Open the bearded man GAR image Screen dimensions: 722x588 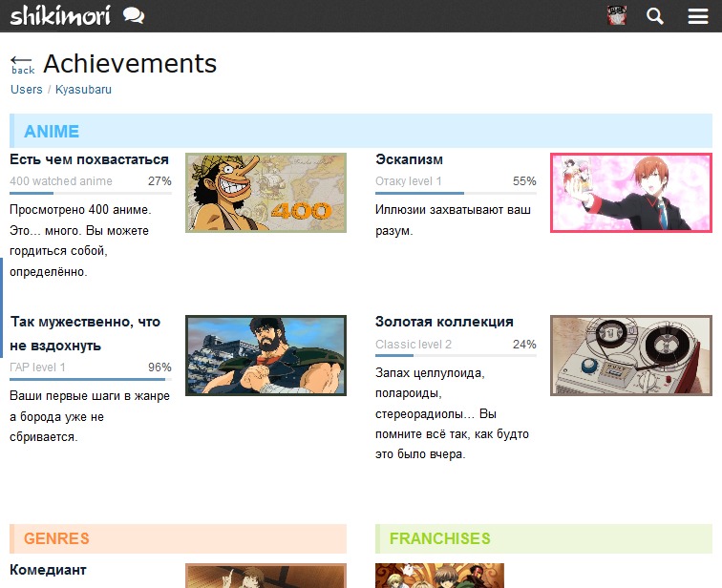click(265, 355)
